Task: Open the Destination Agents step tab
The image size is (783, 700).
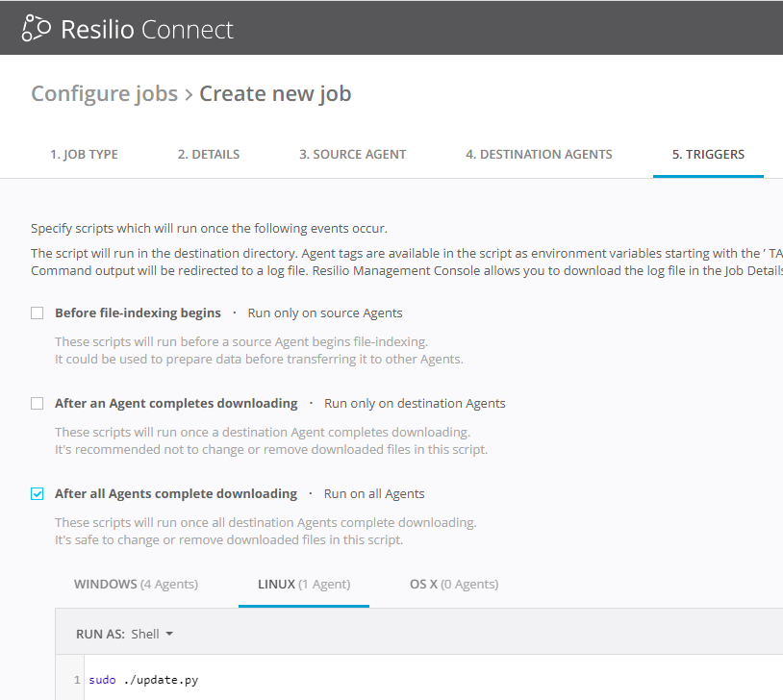Action: (539, 154)
